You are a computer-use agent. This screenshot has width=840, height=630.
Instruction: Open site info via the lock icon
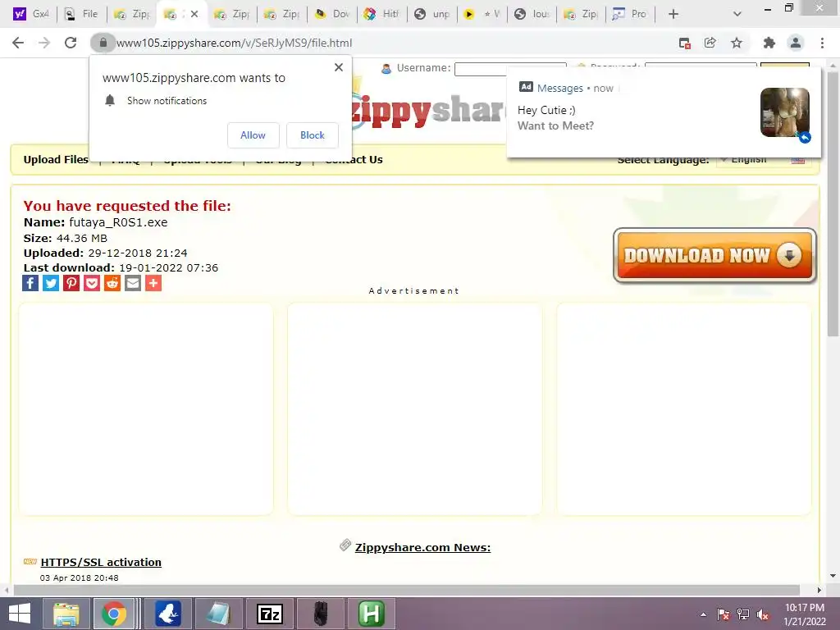103,43
